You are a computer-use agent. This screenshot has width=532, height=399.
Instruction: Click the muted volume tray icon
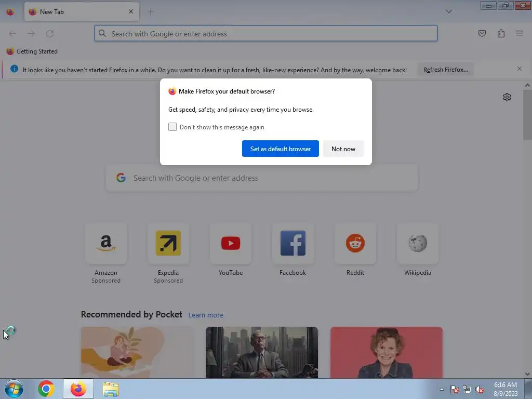tap(480, 390)
